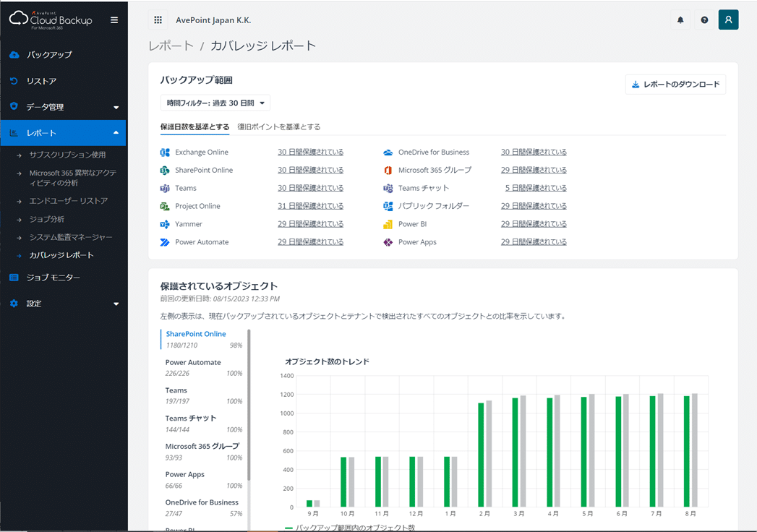This screenshot has width=757, height=532.
Task: Click the Power Apps service icon
Action: point(388,242)
